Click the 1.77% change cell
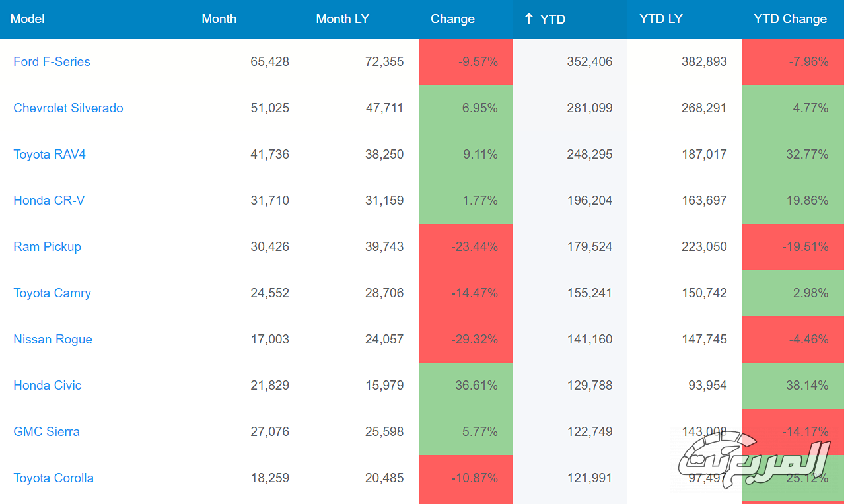Viewport: 850px width, 504px height. click(466, 201)
